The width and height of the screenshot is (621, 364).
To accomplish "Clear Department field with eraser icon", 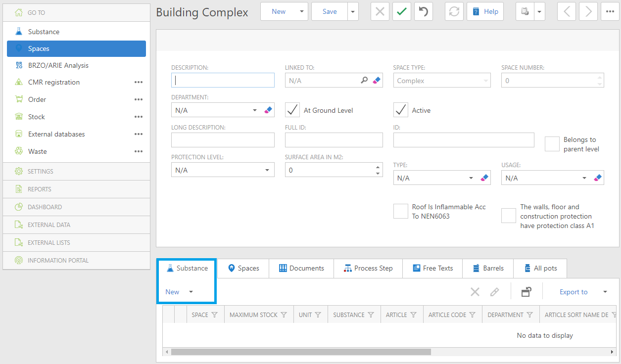I will tap(268, 110).
